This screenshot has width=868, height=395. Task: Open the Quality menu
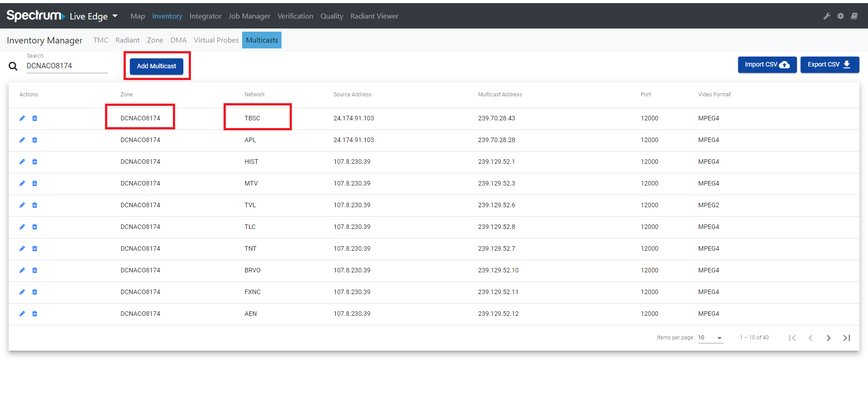332,16
